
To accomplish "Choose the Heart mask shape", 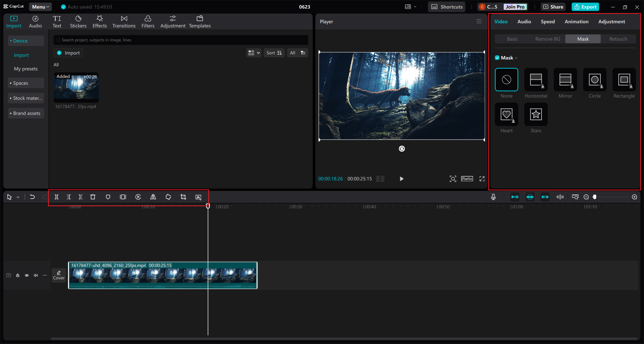I will [x=506, y=115].
